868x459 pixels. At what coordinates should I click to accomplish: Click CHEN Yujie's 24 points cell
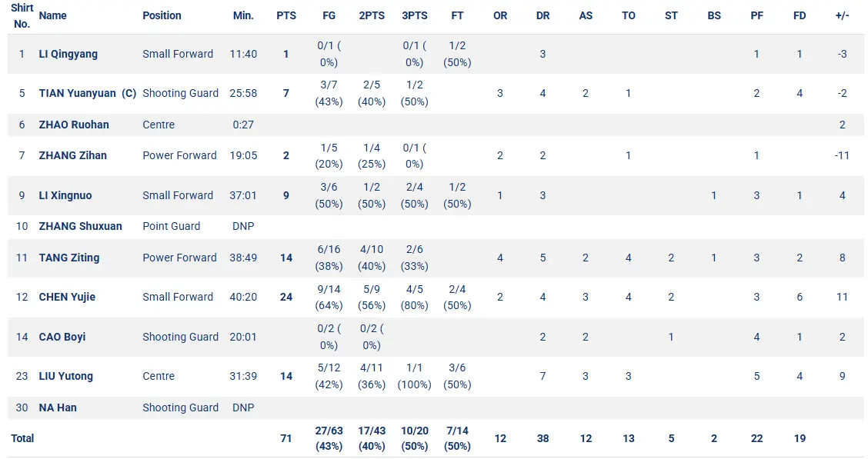coord(286,297)
